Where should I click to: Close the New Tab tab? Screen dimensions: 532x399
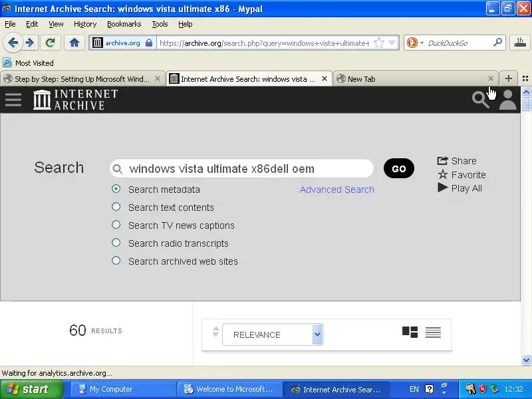click(491, 78)
